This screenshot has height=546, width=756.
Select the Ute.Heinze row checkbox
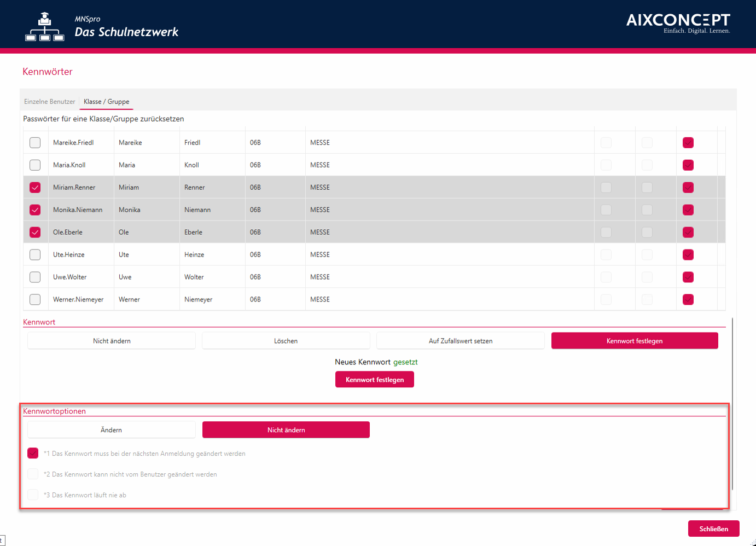coord(35,255)
